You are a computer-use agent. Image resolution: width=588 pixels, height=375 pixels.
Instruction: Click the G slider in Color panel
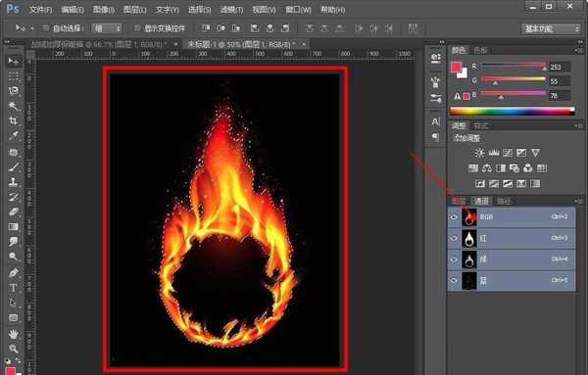point(514,79)
